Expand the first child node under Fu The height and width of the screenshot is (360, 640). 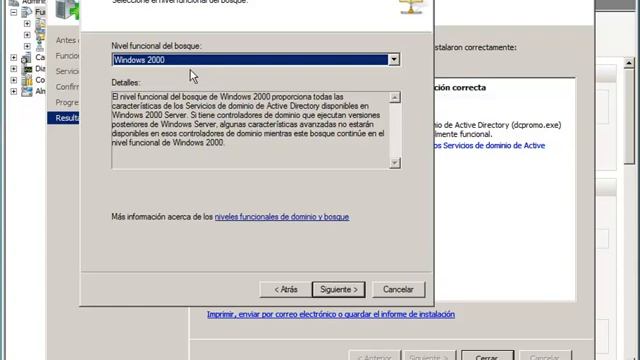[x=27, y=24]
